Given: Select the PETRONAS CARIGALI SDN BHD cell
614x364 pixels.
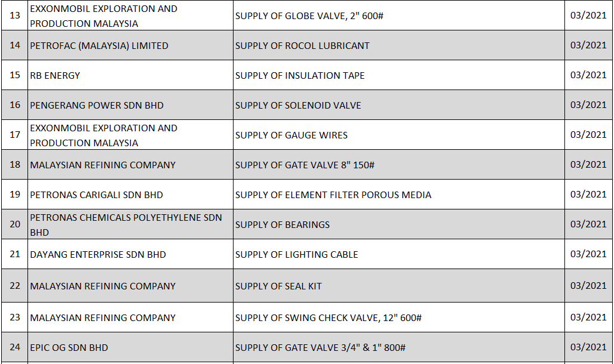Looking at the screenshot, I should [x=96, y=195].
